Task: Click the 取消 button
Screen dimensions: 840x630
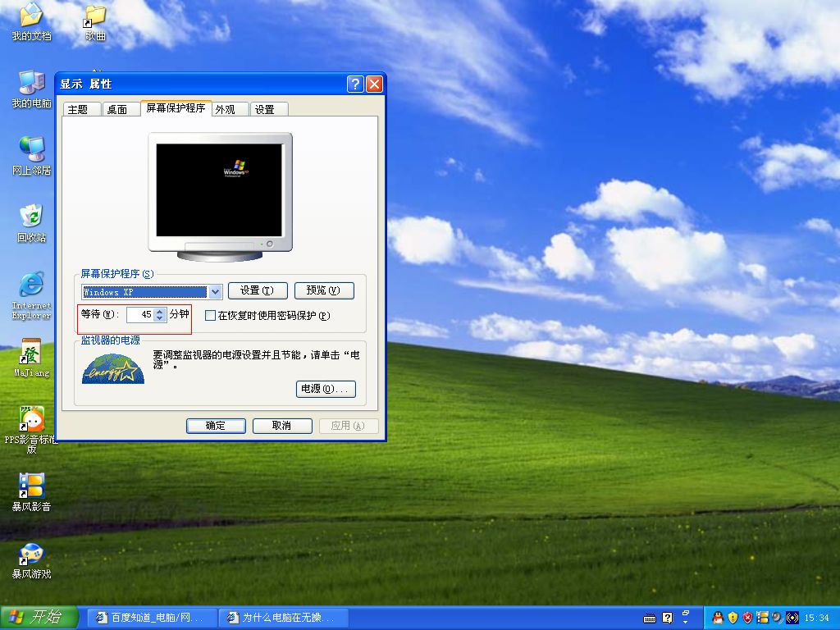Action: 282,426
